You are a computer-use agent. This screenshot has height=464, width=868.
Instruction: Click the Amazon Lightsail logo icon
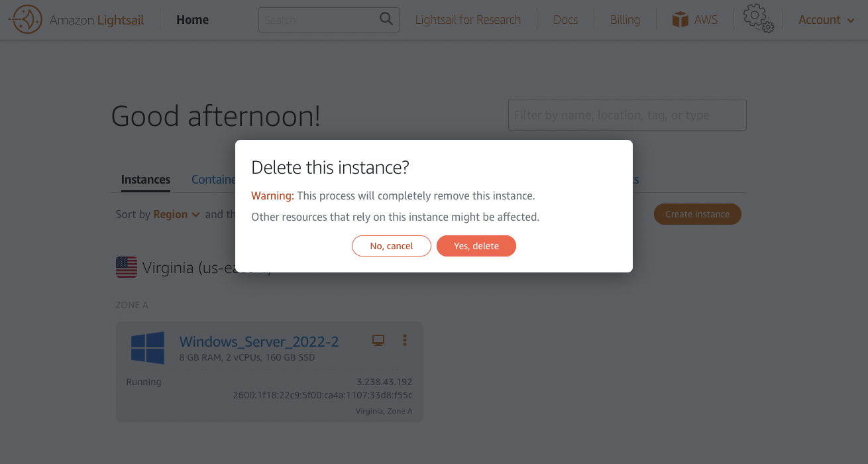pyautogui.click(x=27, y=20)
